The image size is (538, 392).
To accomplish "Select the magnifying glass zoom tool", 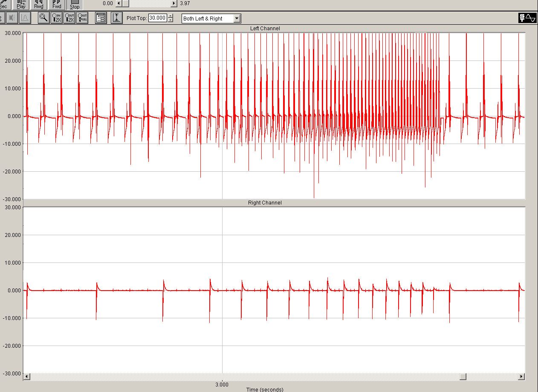I will tap(43, 18).
